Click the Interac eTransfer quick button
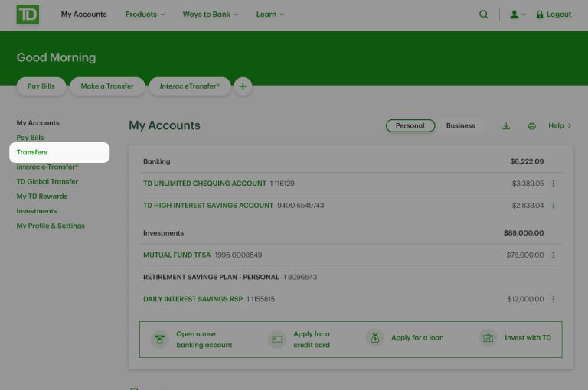The width and height of the screenshot is (588, 390). coord(190,86)
